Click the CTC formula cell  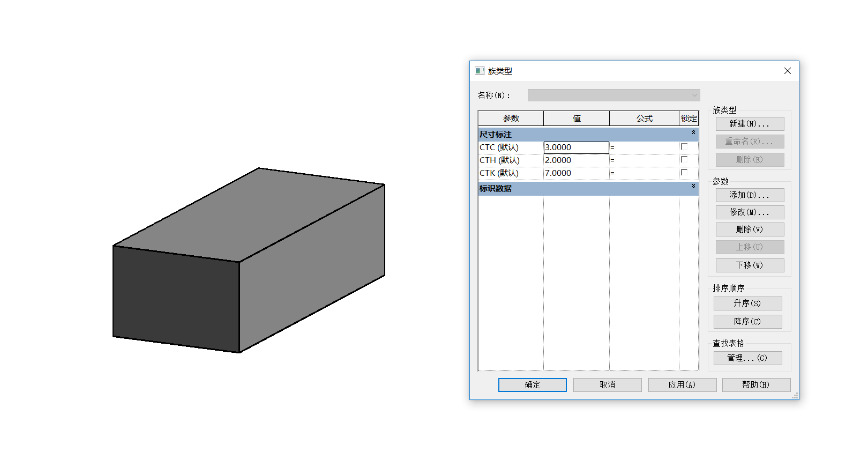click(x=644, y=147)
